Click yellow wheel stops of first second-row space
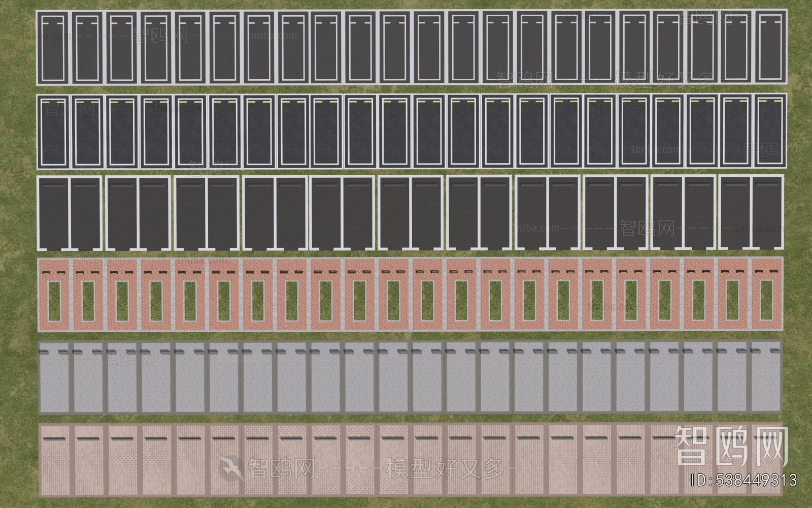The image size is (812, 508). coord(54,102)
